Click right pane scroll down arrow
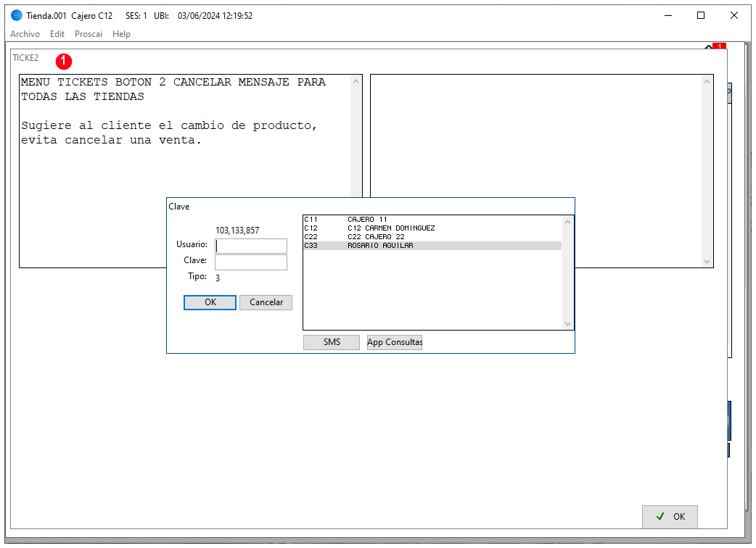 pyautogui.click(x=707, y=262)
